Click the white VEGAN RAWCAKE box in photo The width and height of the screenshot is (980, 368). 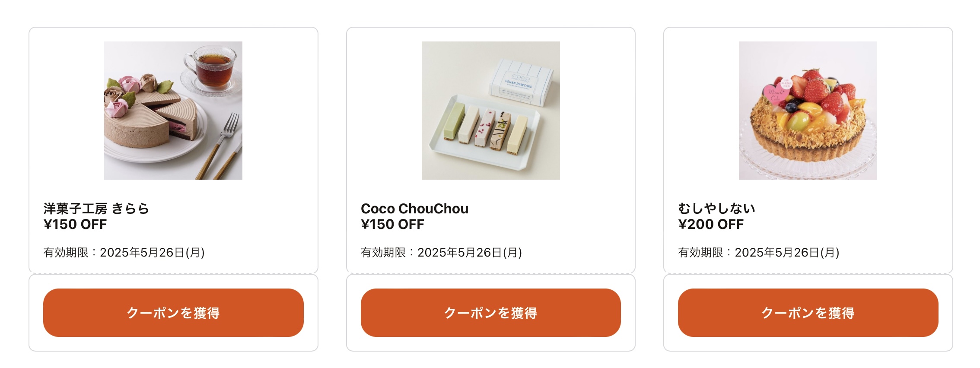point(520,82)
